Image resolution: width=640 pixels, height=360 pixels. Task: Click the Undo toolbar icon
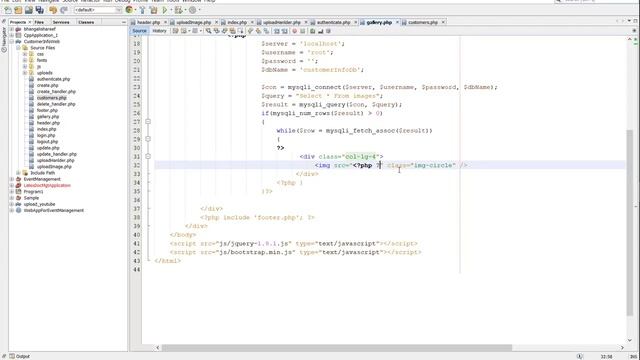coord(53,10)
